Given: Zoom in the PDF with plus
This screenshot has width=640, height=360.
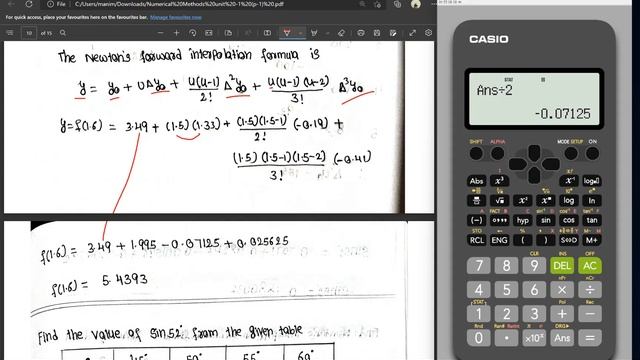Looking at the screenshot, I should pos(176,33).
